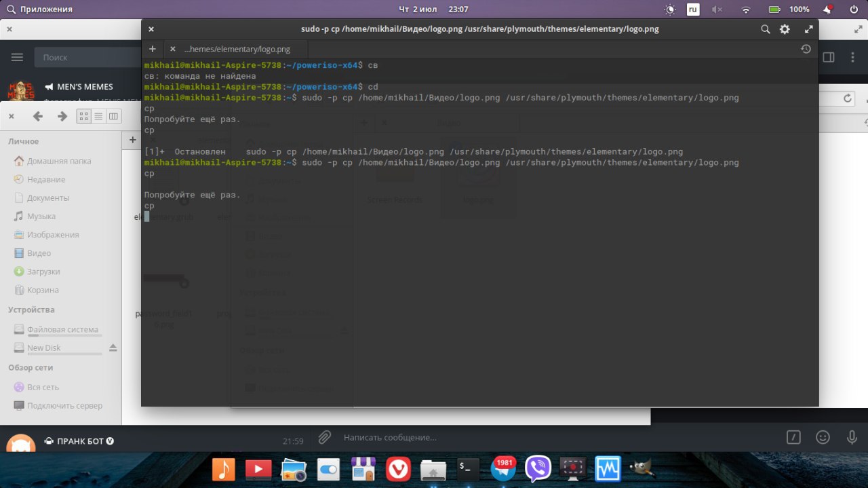Add a new terminal tab
868x488 pixels.
pos(153,49)
